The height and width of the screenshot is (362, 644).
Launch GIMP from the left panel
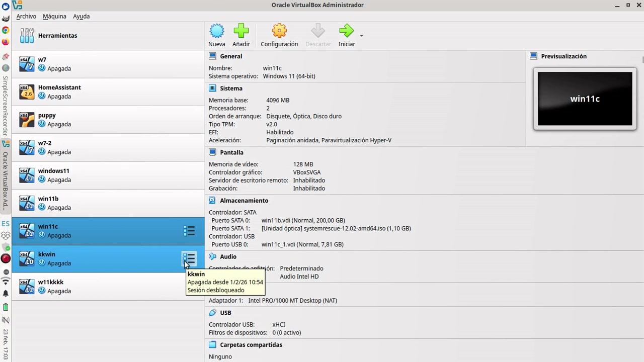click(6, 19)
